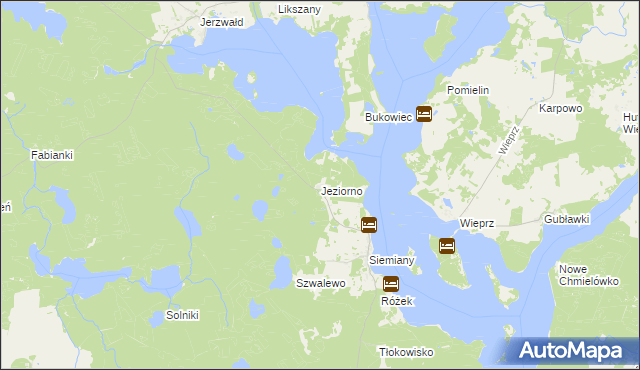
Task: Click the lodging icon above Różek
Action: click(391, 284)
